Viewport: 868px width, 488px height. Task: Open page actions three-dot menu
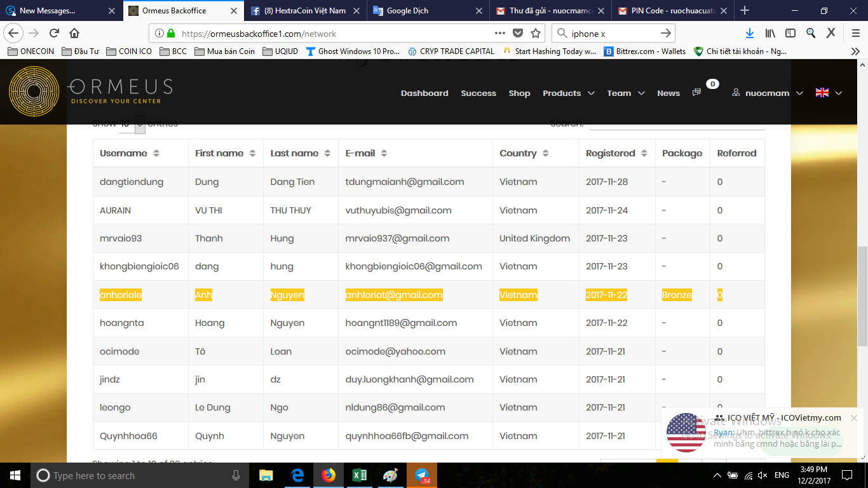[x=500, y=33]
